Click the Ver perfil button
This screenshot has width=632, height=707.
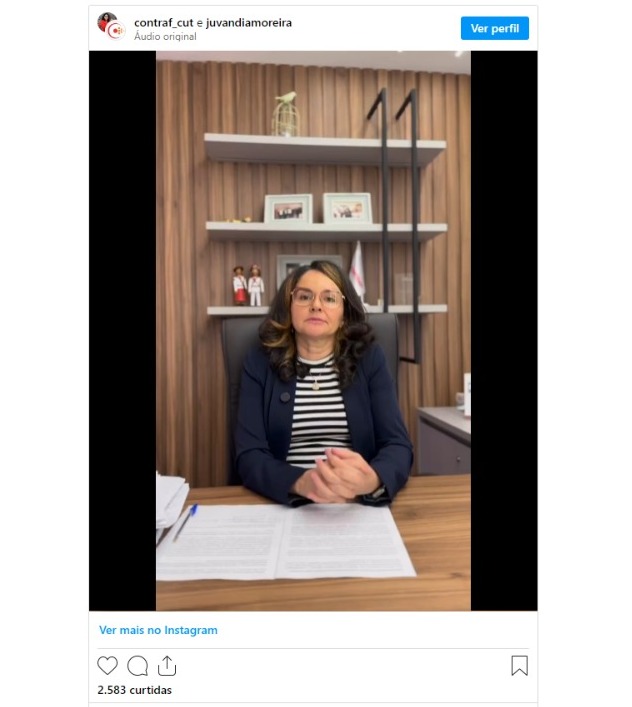point(495,28)
